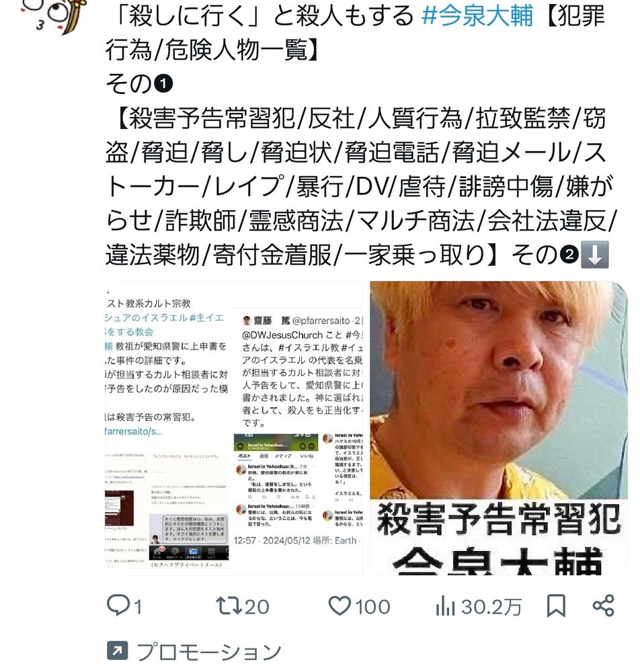Open the blond-haired man photo
Screen dimensions: 640x672
pyautogui.click(x=499, y=427)
